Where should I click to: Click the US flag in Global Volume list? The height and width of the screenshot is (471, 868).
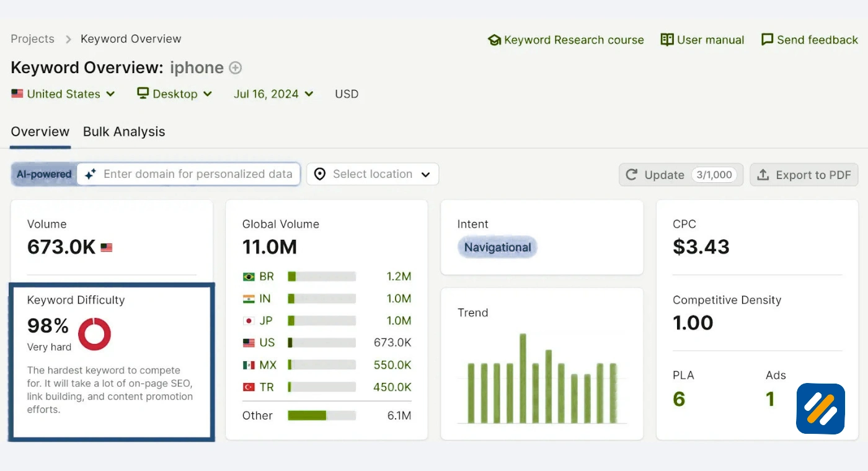pyautogui.click(x=249, y=343)
